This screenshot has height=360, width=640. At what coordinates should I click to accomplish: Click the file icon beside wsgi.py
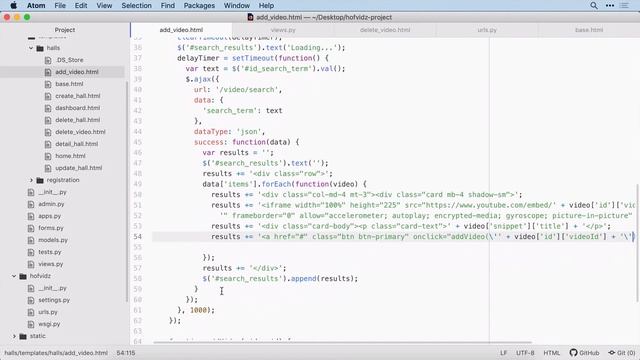tap(31, 324)
